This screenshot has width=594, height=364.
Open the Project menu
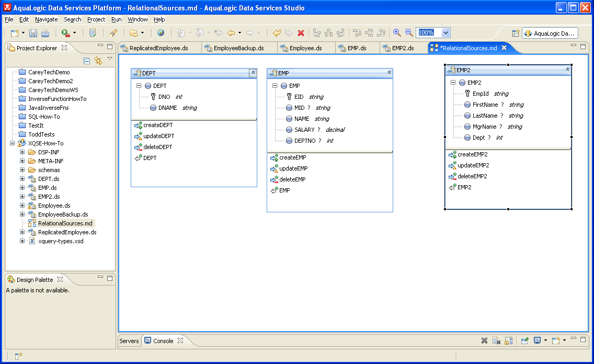96,19
